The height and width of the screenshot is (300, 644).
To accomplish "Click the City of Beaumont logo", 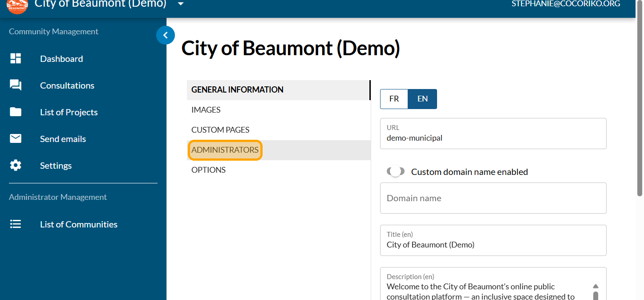I will tap(17, 5).
